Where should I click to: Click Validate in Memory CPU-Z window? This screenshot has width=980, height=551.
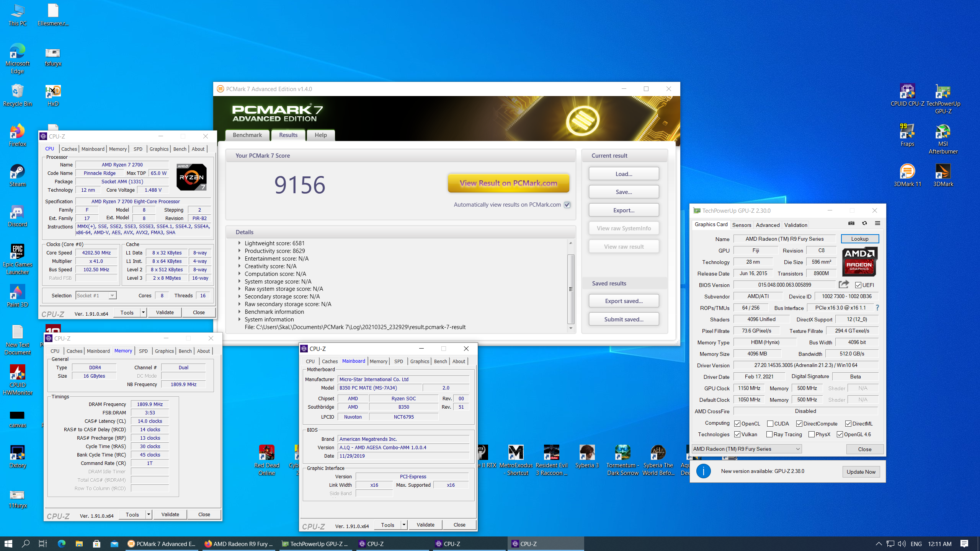(x=170, y=514)
